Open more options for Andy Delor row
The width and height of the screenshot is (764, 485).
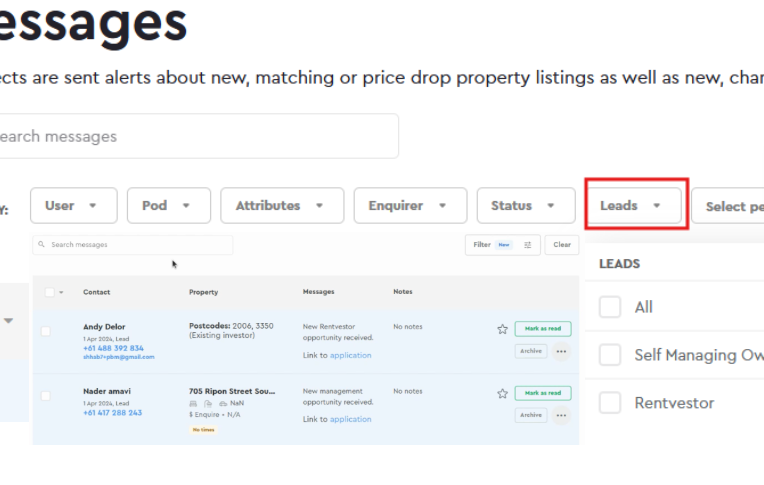tap(561, 351)
